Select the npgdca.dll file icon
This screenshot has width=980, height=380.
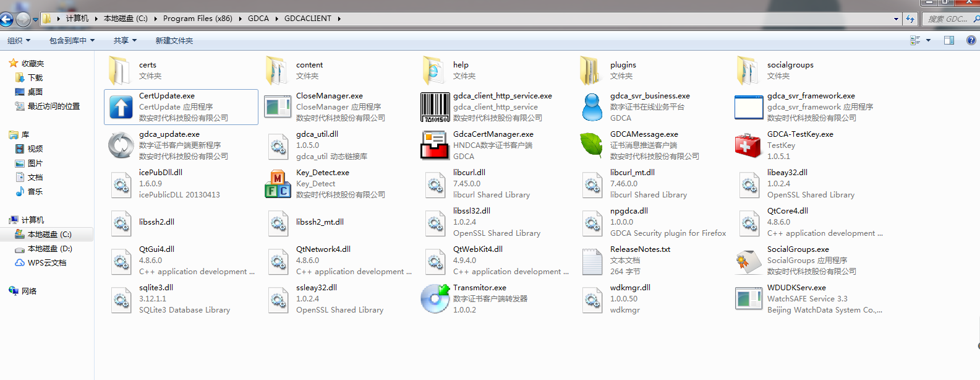[592, 222]
